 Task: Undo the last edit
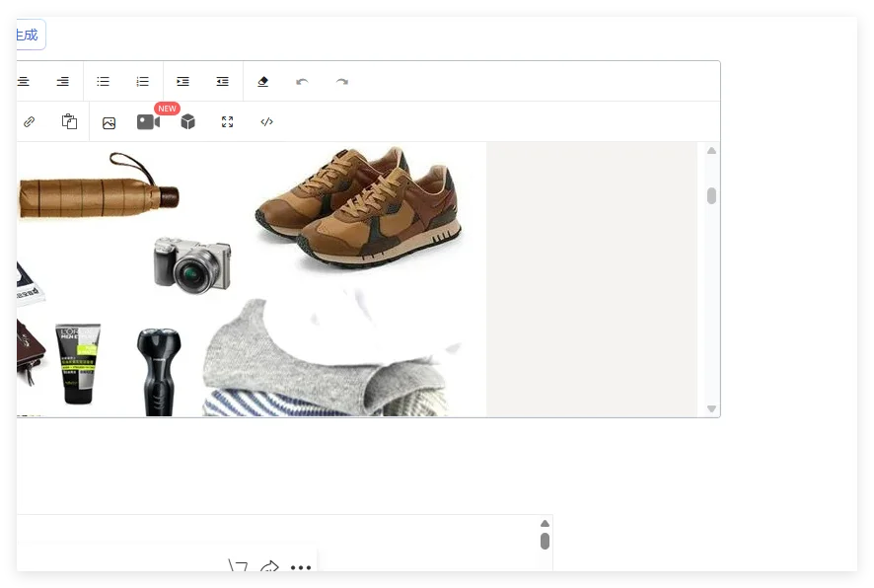coord(302,82)
